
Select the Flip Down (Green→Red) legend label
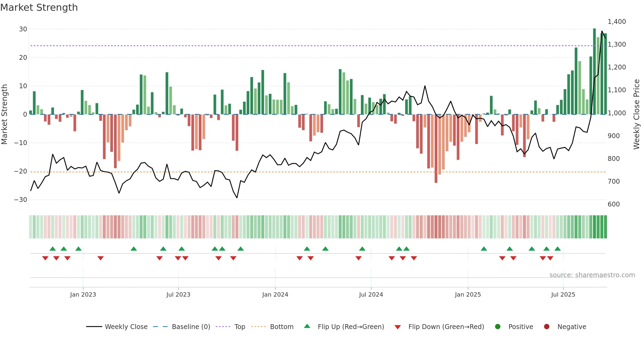pyautogui.click(x=446, y=327)
